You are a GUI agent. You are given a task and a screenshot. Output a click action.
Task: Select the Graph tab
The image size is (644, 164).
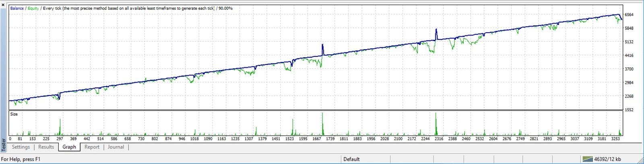coord(69,147)
